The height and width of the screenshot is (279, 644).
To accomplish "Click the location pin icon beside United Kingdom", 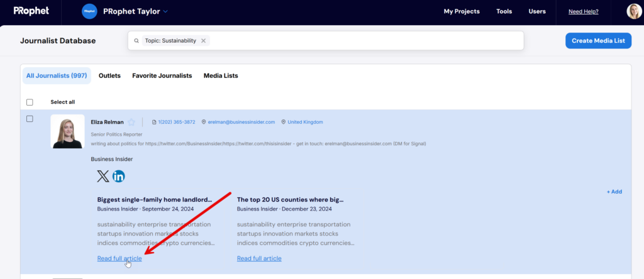I will coord(284,123).
